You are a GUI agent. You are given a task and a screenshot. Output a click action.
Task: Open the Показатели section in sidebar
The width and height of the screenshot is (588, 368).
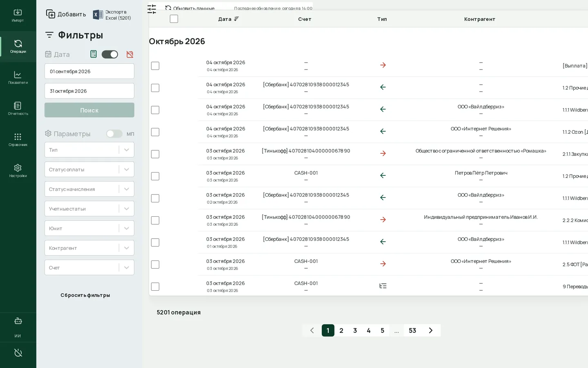[18, 78]
